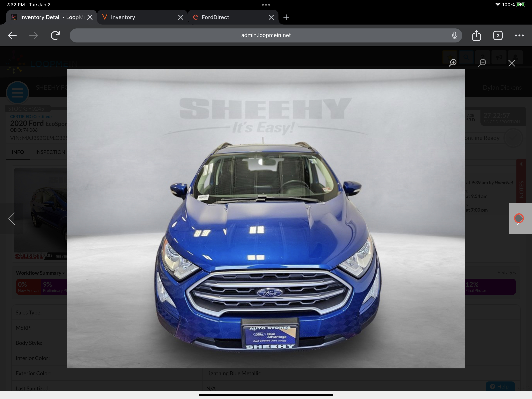Open the INFO tab
This screenshot has width=532, height=399.
pyautogui.click(x=18, y=152)
